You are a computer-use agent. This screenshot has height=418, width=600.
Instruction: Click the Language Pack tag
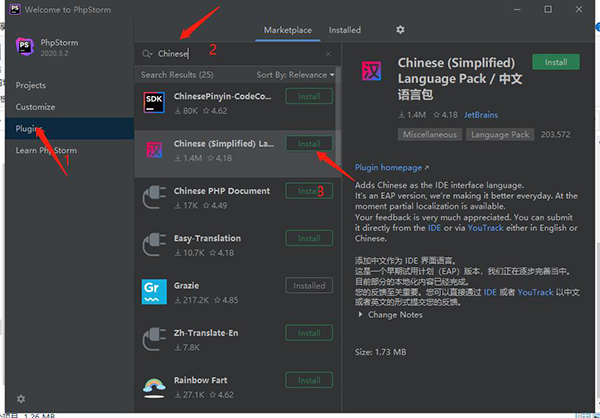click(x=500, y=134)
